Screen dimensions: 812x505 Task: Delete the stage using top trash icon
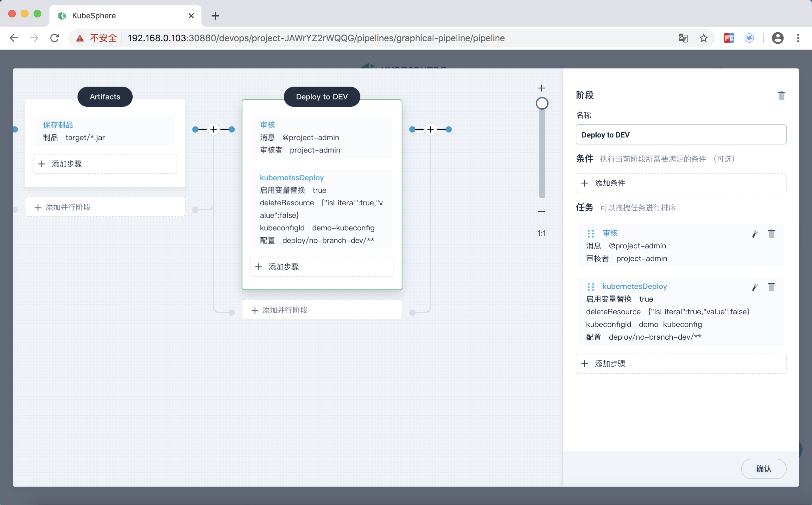pyautogui.click(x=781, y=96)
